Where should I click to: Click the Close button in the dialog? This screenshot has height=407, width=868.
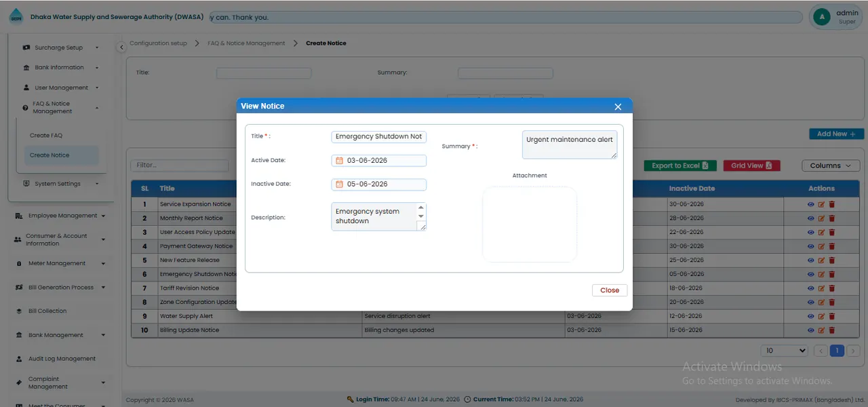[610, 290]
